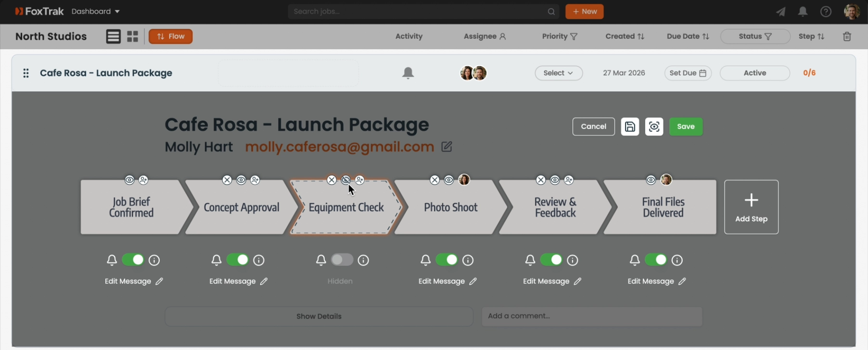Focus the Search jobs field

point(423,12)
